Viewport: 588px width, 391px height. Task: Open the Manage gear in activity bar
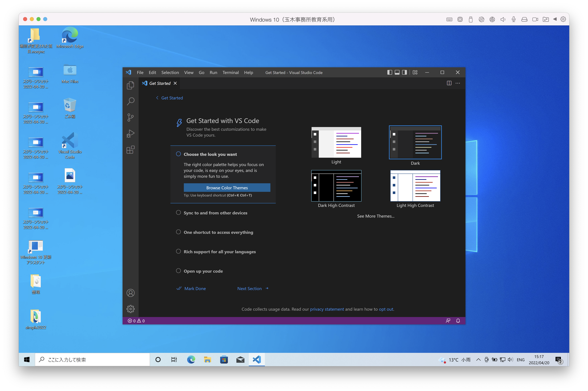click(x=130, y=309)
